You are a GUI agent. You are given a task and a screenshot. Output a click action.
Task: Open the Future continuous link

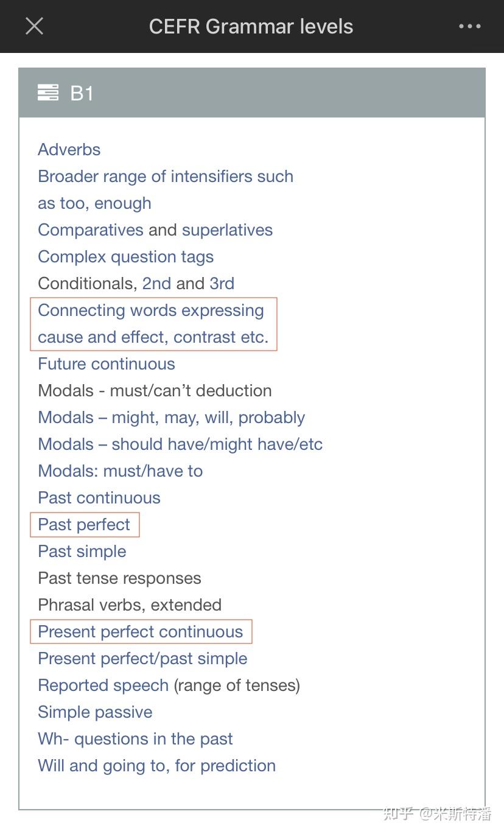pos(107,364)
